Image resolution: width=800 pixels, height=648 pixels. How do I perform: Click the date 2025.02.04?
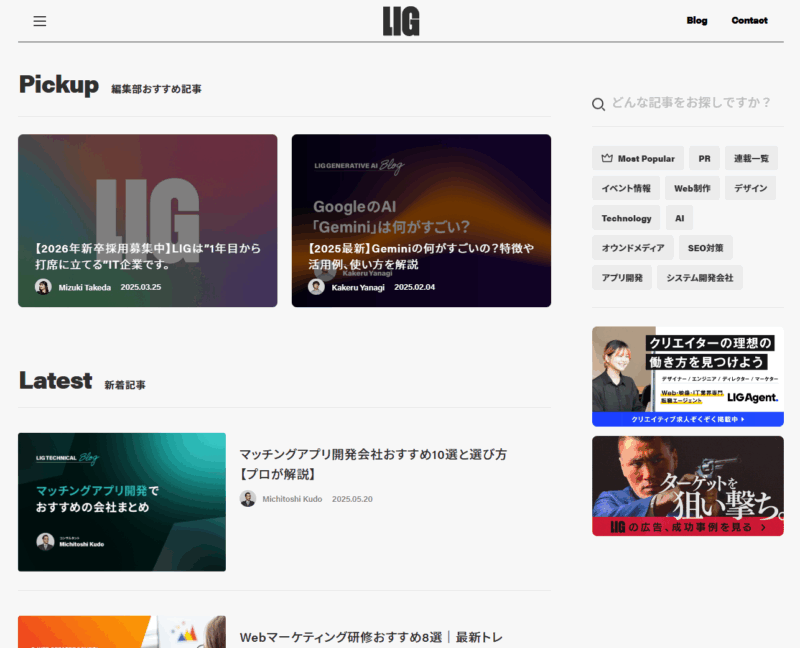click(x=414, y=287)
